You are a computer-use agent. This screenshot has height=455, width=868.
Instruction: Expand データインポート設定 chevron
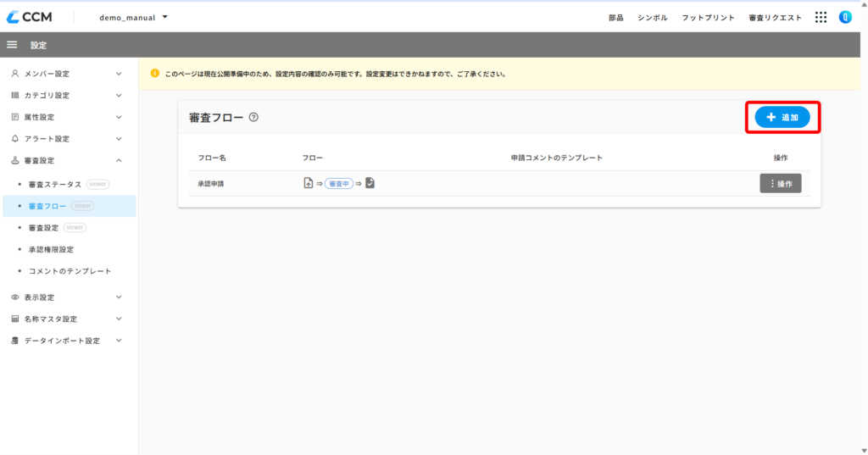coord(119,341)
